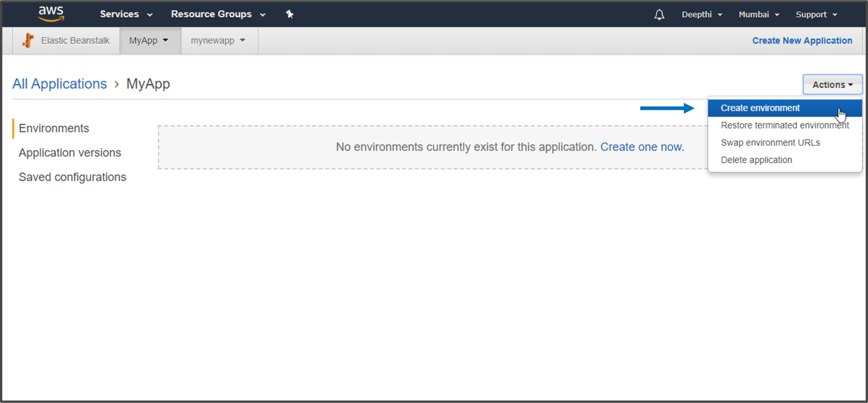The width and height of the screenshot is (868, 403).
Task: Open the Services menu
Action: [126, 14]
